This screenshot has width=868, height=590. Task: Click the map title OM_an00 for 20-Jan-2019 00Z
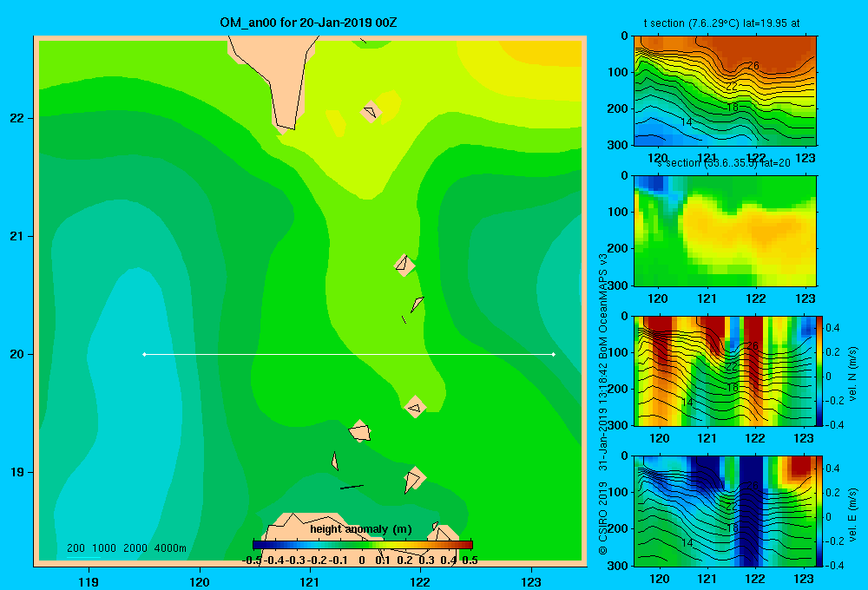click(x=308, y=23)
